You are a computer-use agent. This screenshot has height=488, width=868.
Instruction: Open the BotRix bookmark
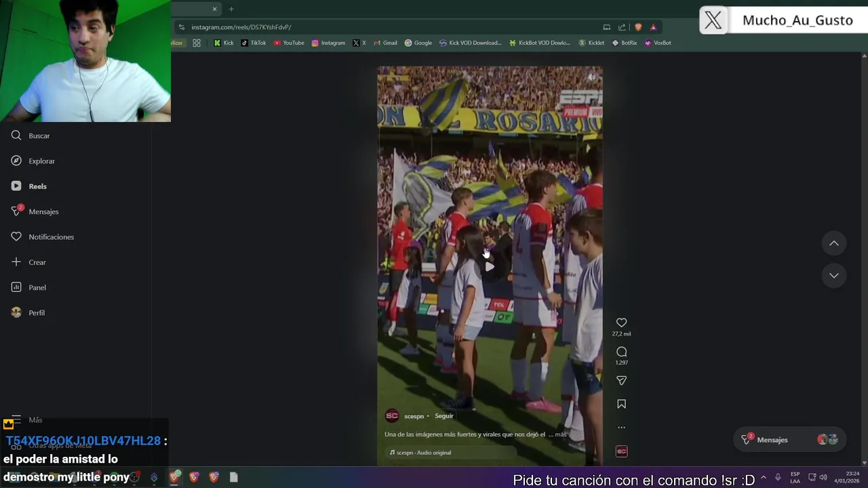625,43
